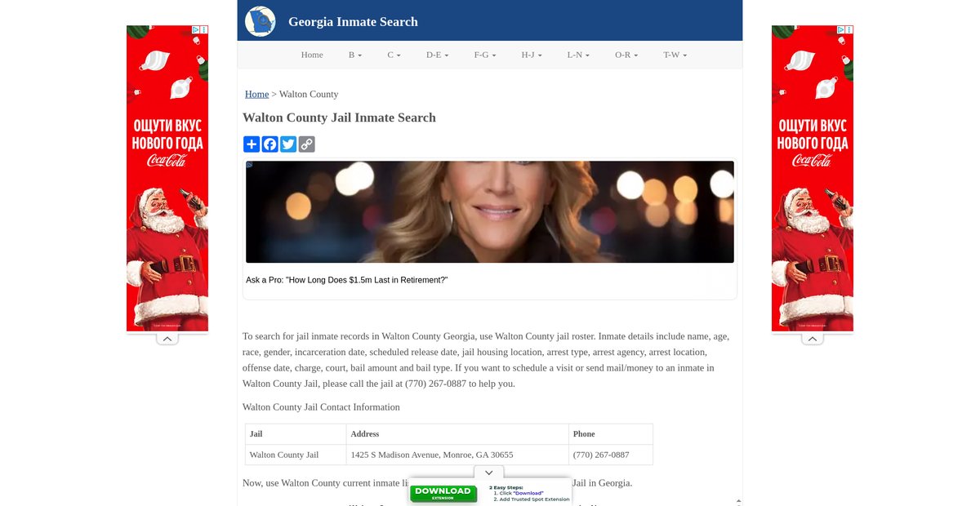980x506 pixels.
Task: Click the Georgia state logo icon
Action: click(x=261, y=21)
